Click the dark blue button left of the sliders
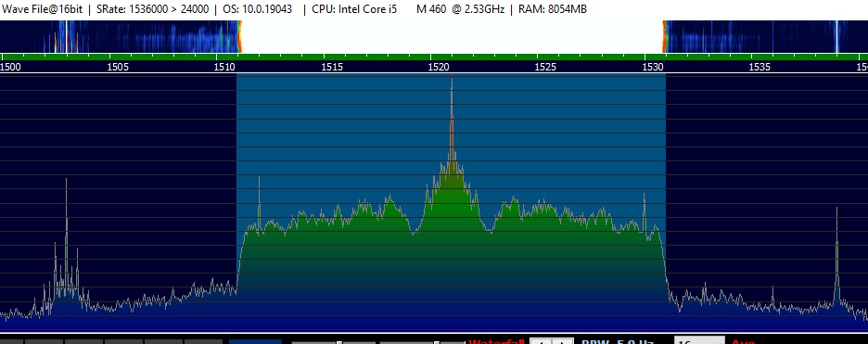The height and width of the screenshot is (344, 868). coord(255,341)
